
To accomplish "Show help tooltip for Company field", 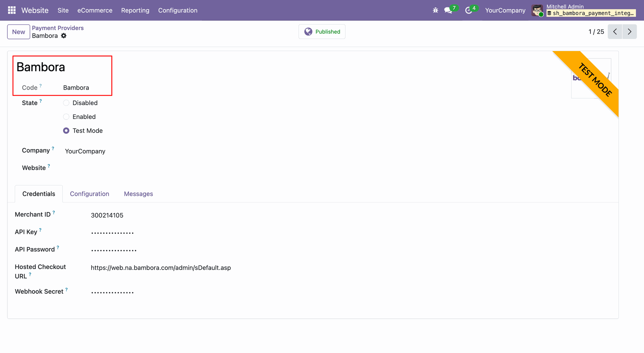I will [53, 148].
